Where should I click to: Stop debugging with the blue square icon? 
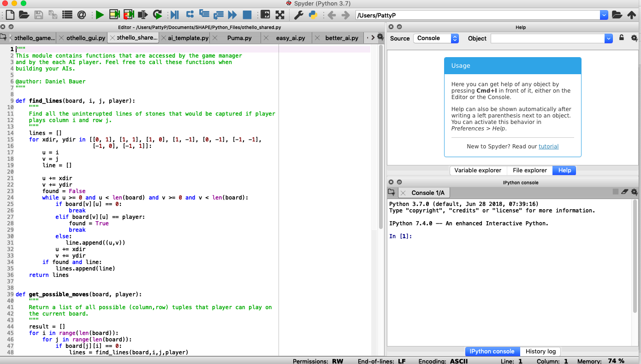247,15
